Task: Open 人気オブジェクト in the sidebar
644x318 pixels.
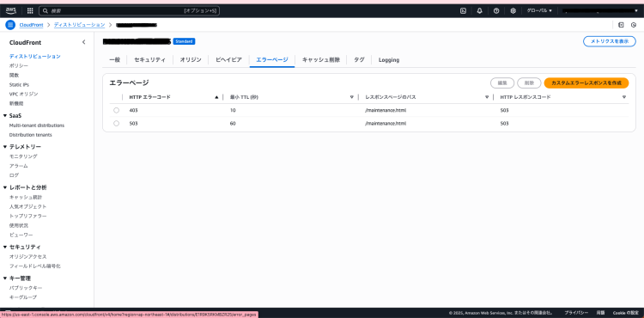Action: (x=28, y=206)
